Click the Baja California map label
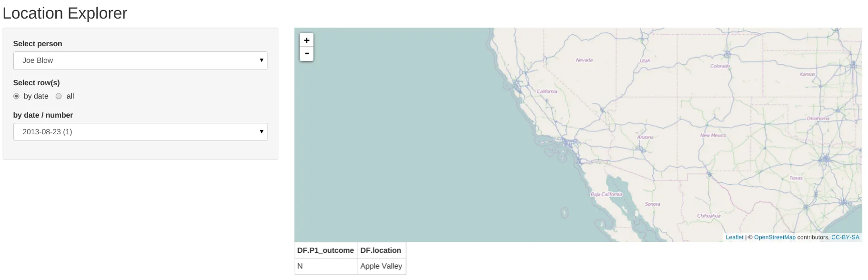The height and width of the screenshot is (280, 868). [606, 194]
